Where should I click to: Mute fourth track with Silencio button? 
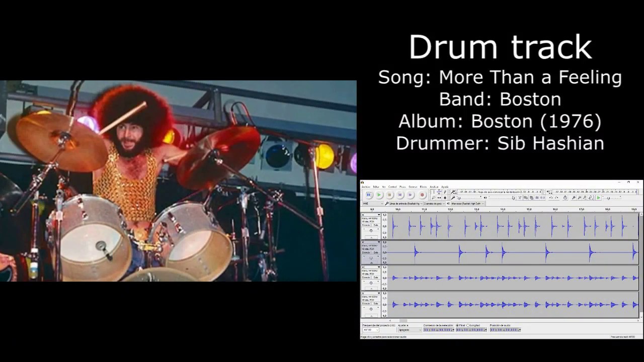366,303
